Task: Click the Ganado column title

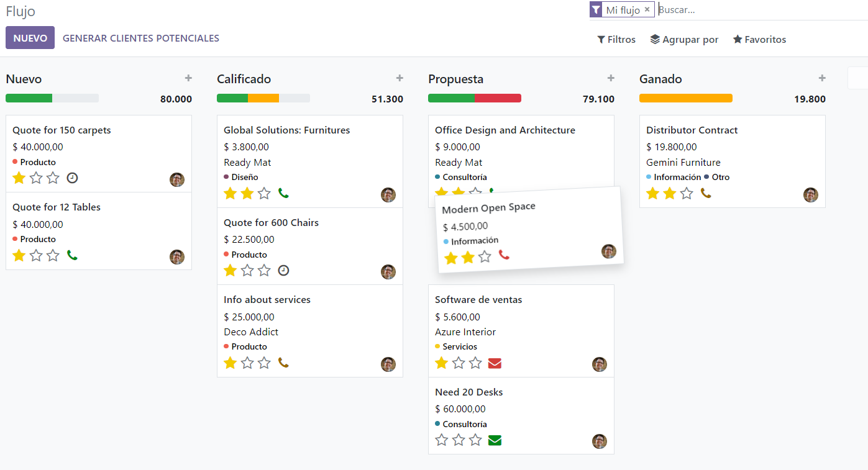Action: (x=660, y=79)
